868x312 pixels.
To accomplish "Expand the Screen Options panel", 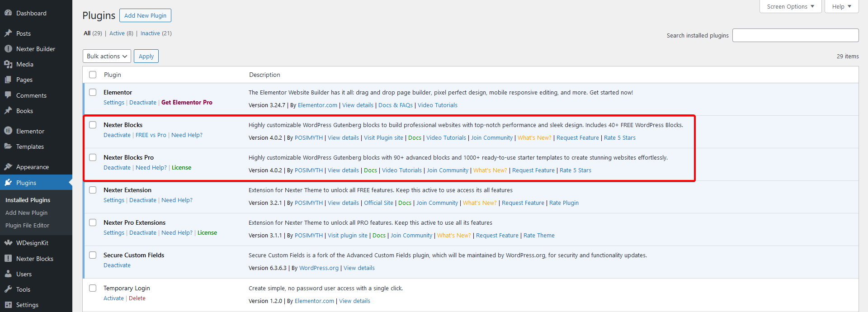I will (x=790, y=6).
